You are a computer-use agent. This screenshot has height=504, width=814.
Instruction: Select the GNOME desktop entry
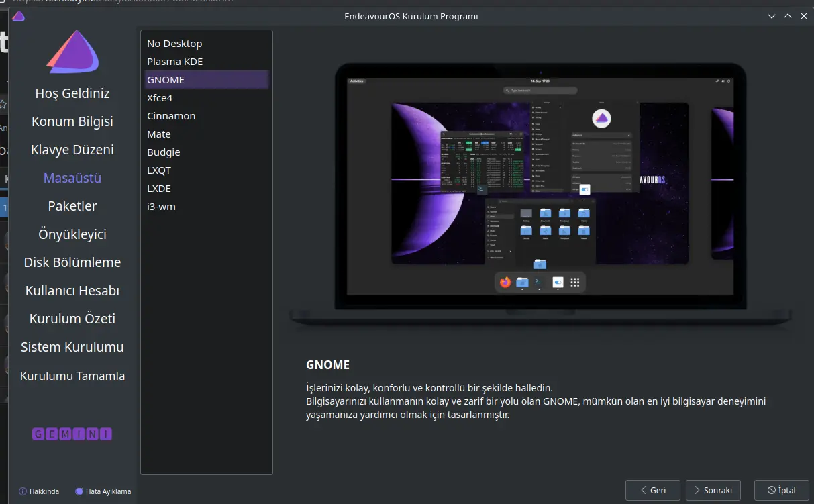(207, 79)
